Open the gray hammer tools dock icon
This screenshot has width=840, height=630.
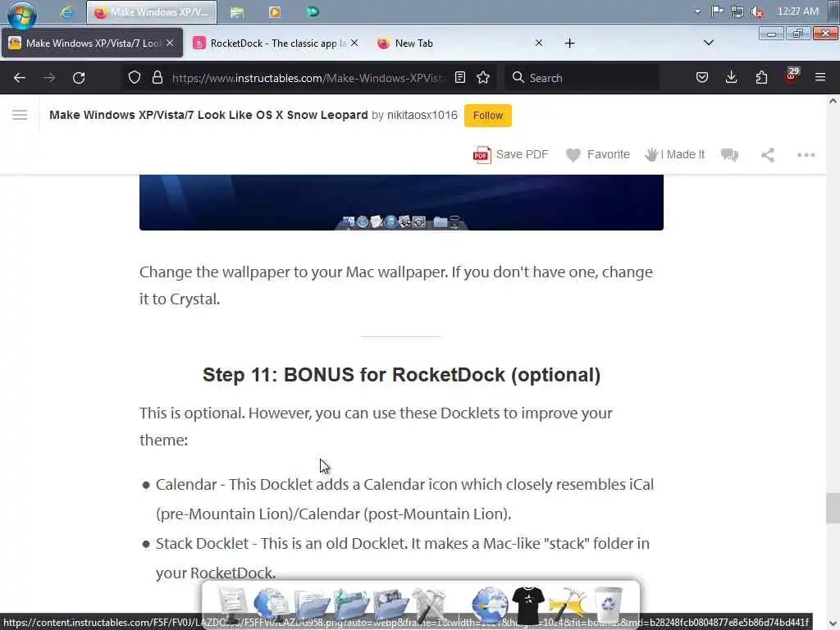point(429,605)
